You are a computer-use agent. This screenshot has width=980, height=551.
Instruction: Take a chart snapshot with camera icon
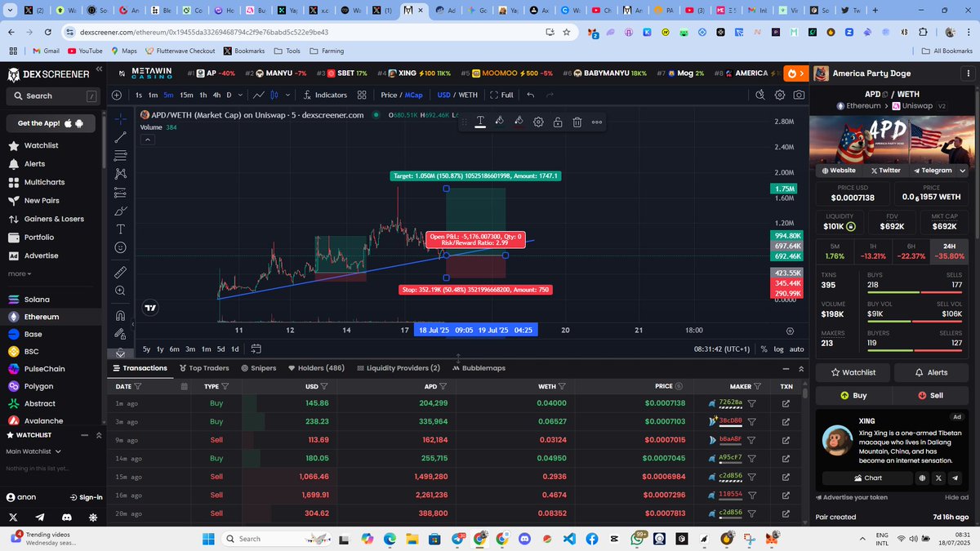(799, 95)
